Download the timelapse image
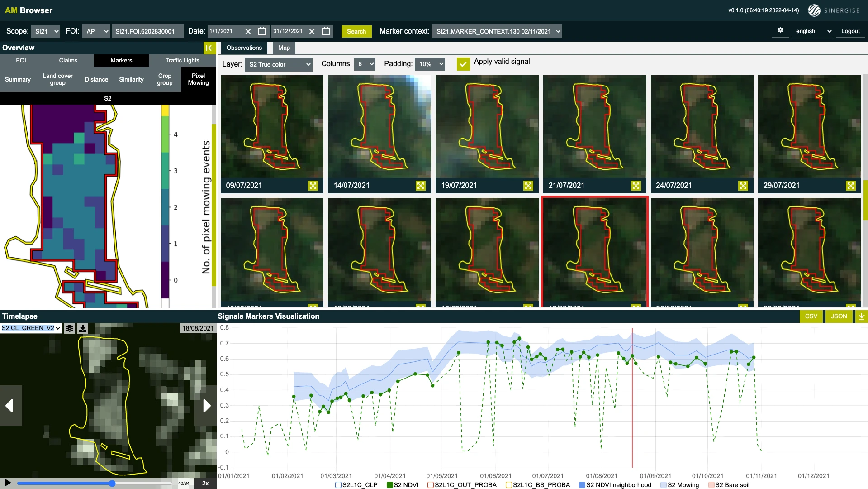Viewport: 868px width, 489px height. [83, 328]
